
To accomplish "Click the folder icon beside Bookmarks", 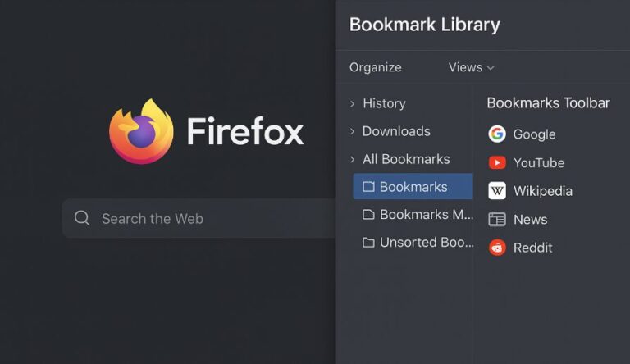I will point(368,186).
